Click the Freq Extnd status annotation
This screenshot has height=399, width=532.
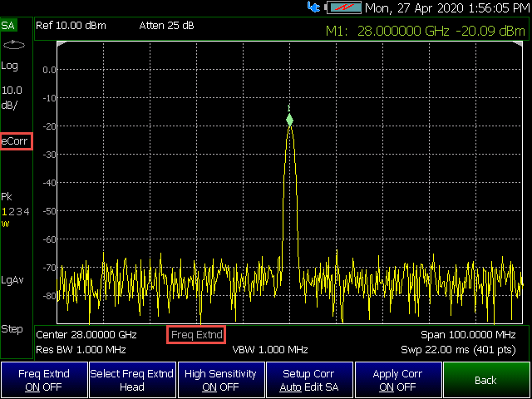[x=197, y=335]
